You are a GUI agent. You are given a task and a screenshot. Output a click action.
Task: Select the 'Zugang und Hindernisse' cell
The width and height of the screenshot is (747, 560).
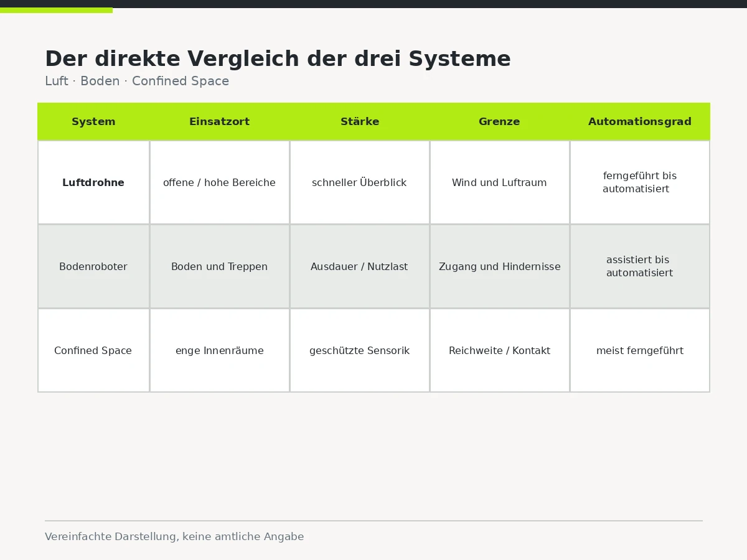(x=499, y=266)
